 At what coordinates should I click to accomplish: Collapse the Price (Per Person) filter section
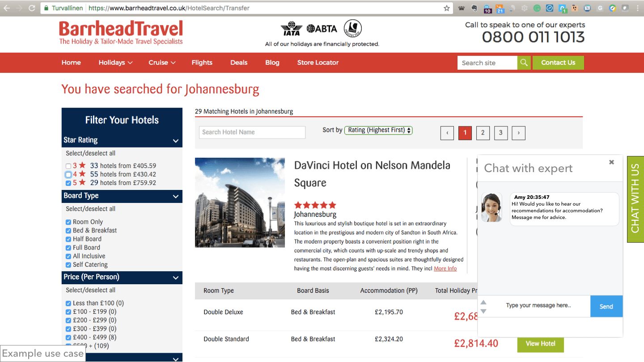pyautogui.click(x=175, y=278)
